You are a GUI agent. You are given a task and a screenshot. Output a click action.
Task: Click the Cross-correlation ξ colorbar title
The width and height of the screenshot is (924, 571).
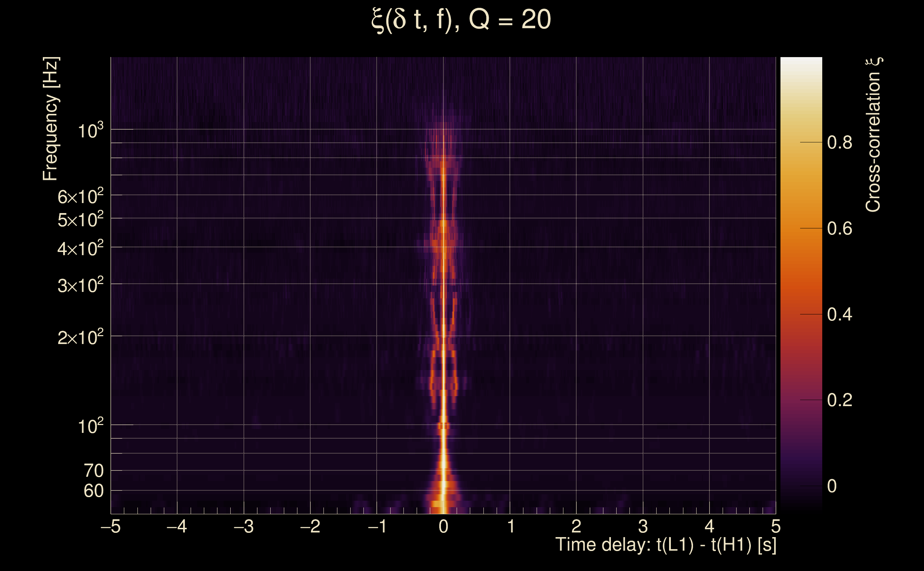tap(873, 135)
